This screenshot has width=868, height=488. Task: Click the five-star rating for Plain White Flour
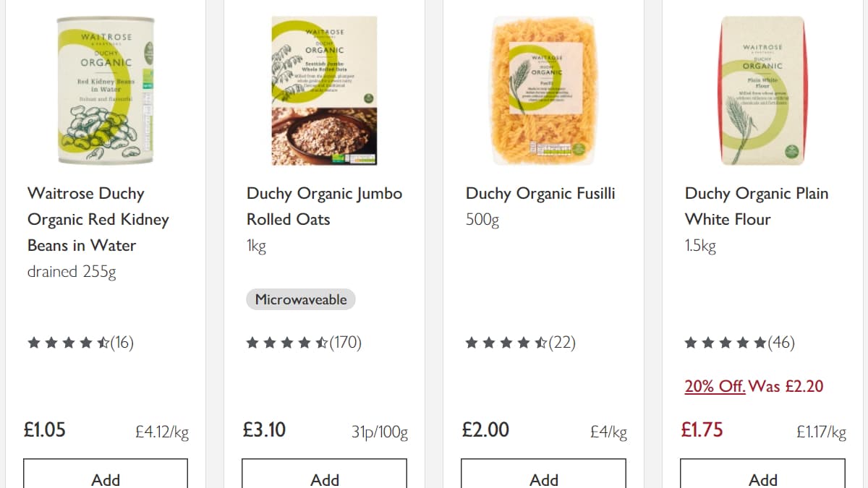[726, 343]
